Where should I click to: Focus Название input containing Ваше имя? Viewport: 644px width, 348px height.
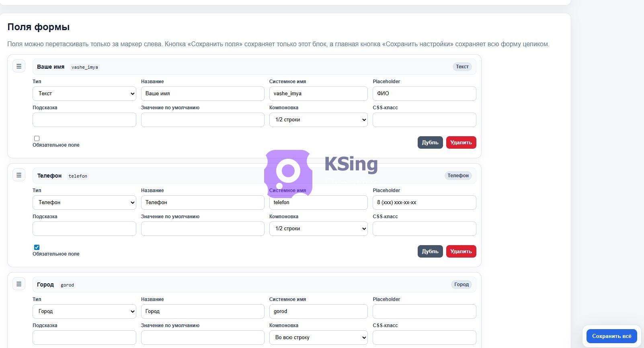click(203, 94)
